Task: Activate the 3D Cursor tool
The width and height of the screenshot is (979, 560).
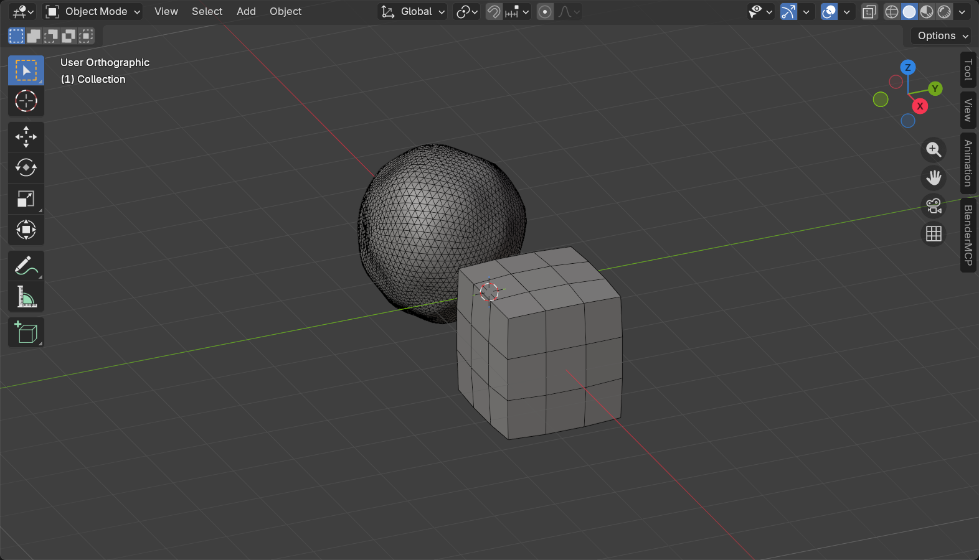Action: coord(26,101)
